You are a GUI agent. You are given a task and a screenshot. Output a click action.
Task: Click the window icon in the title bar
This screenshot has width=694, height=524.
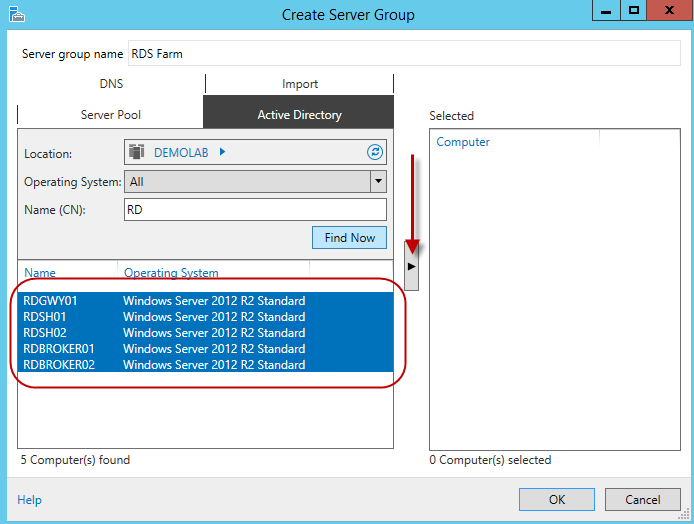pyautogui.click(x=16, y=14)
